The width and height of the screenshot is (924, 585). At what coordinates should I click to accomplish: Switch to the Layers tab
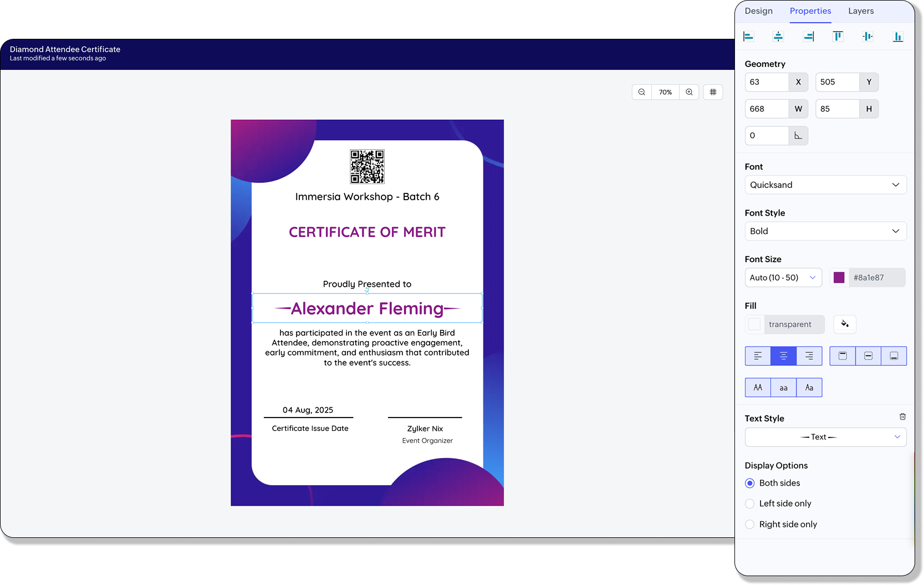point(861,11)
